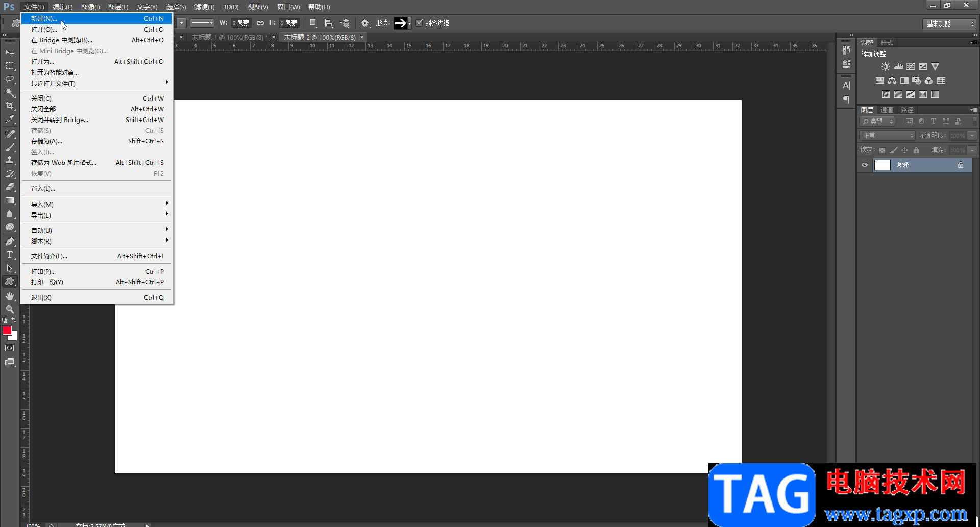Choose 置入(L)... menu item

point(97,188)
